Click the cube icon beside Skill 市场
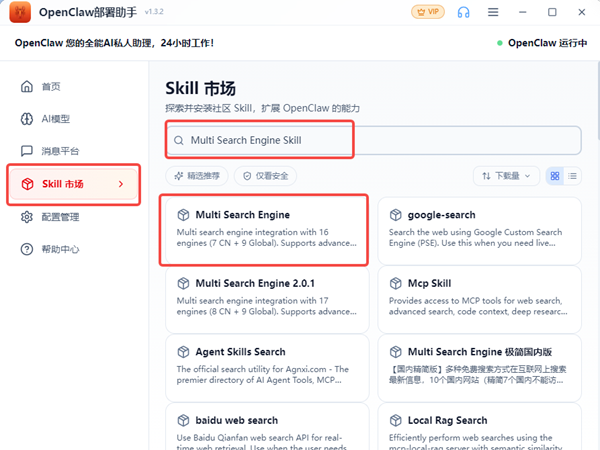Image resolution: width=600 pixels, height=450 pixels. point(27,184)
